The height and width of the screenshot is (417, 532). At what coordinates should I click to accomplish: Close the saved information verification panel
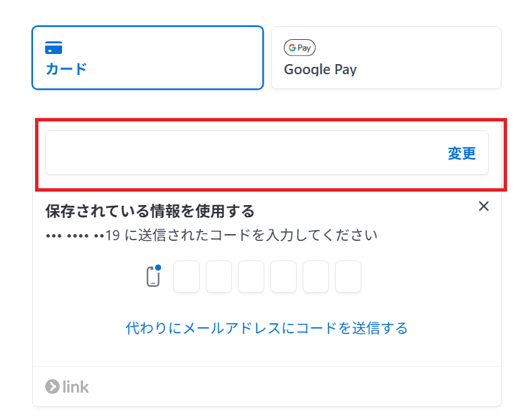coord(483,206)
